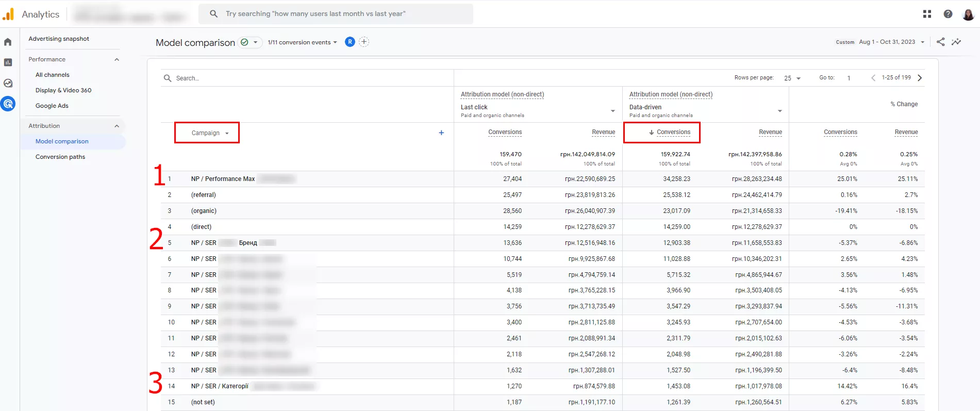Select the (referral) campaign row
This screenshot has height=411, width=980.
pos(542,195)
